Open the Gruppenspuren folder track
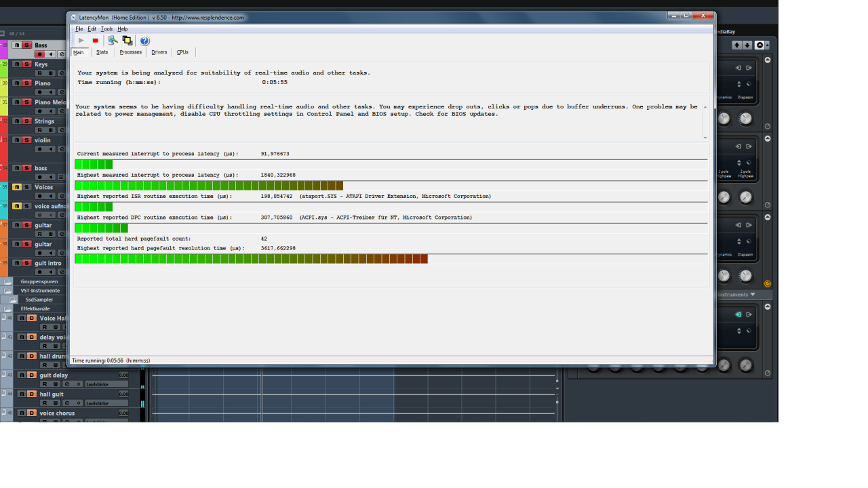This screenshot has height=488, width=868. (8, 281)
